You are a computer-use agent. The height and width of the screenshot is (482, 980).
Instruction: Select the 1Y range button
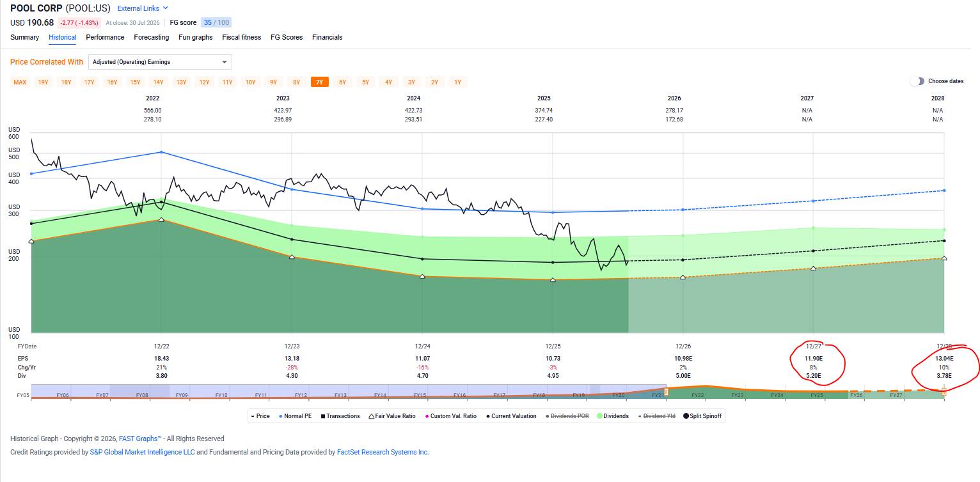[457, 82]
